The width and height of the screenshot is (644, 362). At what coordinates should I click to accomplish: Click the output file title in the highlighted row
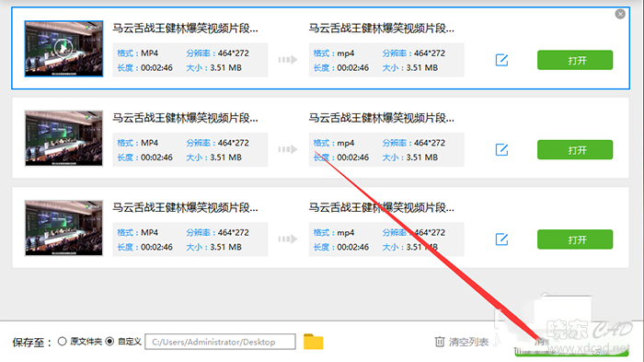pyautogui.click(x=382, y=29)
